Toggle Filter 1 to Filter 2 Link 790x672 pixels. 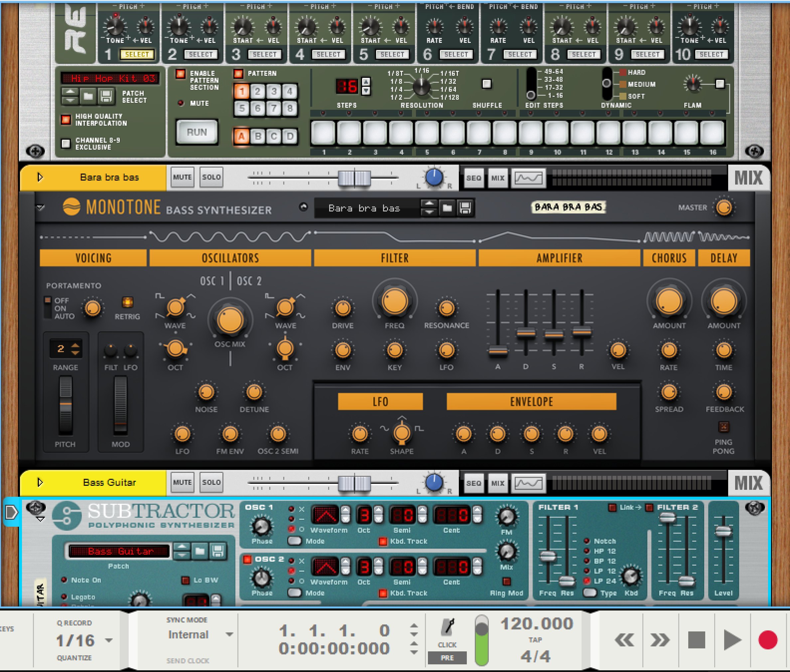[x=612, y=507]
